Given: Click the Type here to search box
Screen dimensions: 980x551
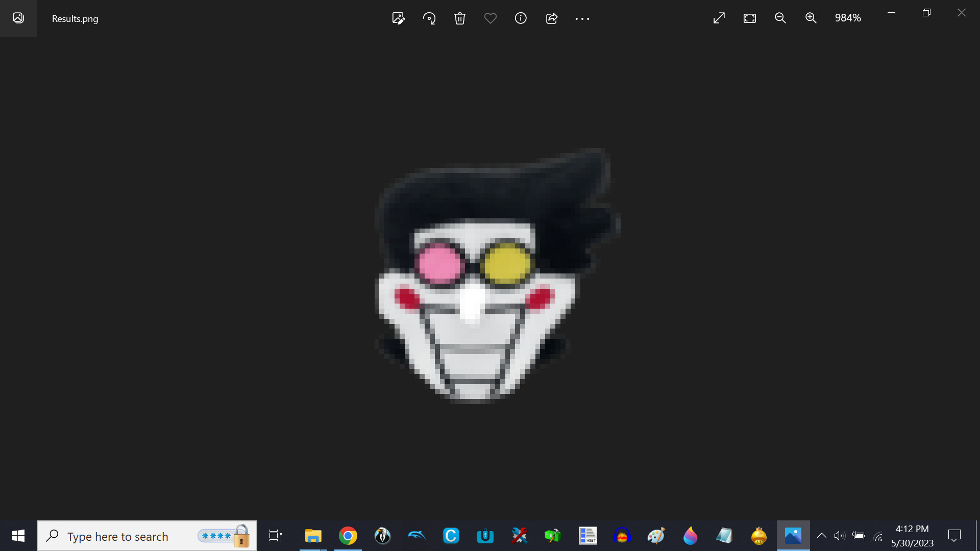Looking at the screenshot, I should [x=147, y=536].
